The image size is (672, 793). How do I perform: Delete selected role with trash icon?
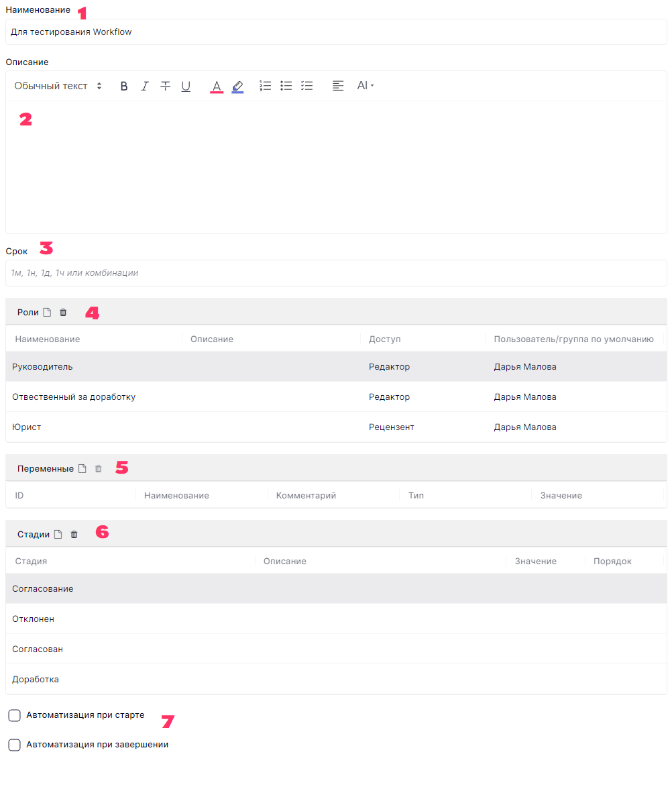(63, 312)
